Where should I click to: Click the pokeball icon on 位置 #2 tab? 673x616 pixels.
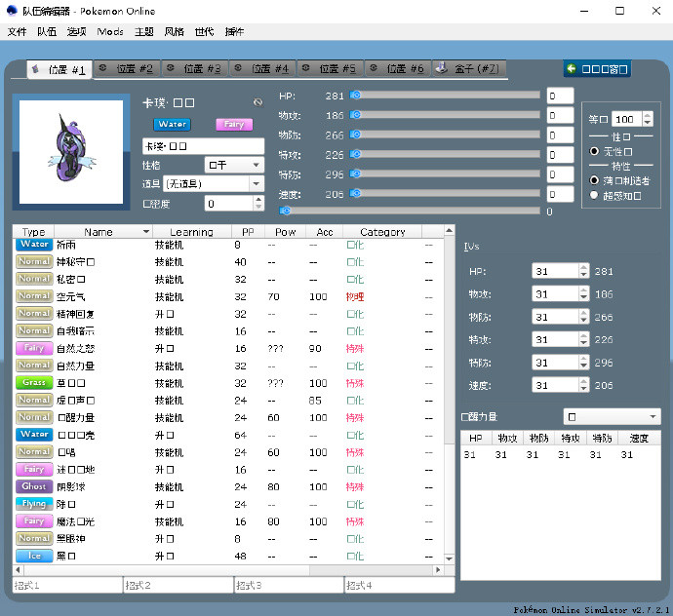pyautogui.click(x=102, y=68)
